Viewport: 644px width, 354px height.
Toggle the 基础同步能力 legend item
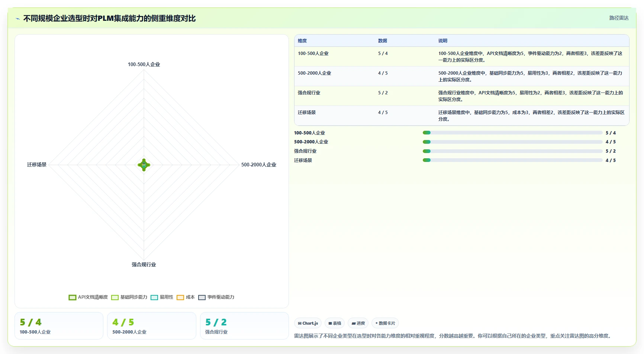click(129, 297)
